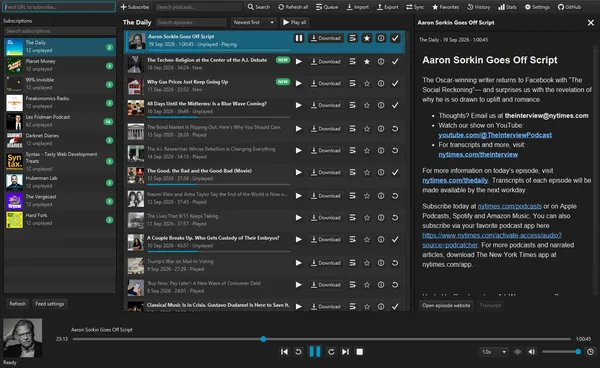Image resolution: width=600 pixels, height=368 pixels.
Task: Click the Play all button
Action: pyautogui.click(x=295, y=23)
